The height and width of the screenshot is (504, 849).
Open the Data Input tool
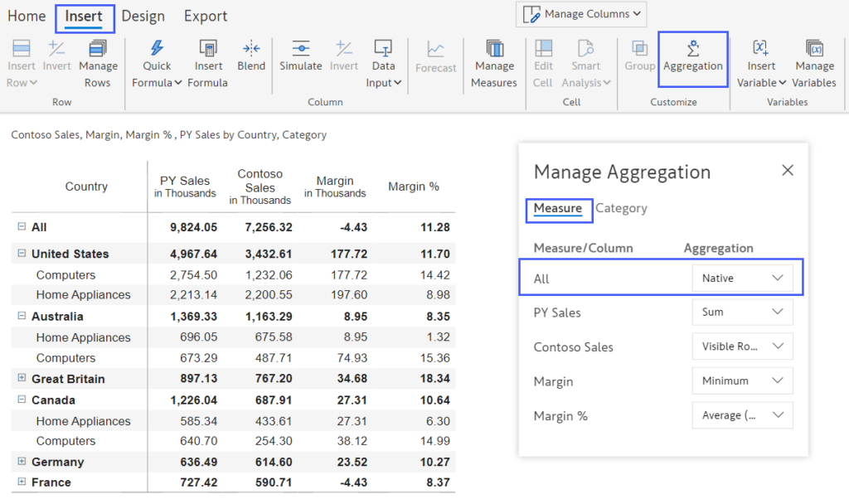(x=383, y=62)
